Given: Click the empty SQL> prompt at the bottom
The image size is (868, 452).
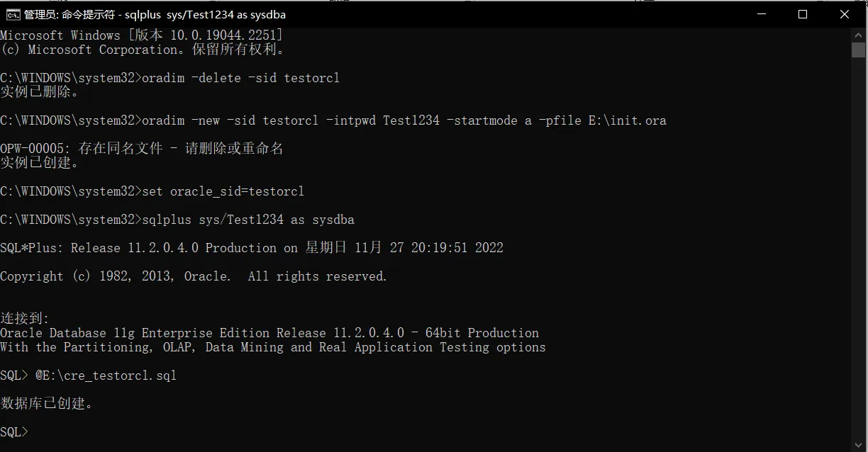Looking at the screenshot, I should [x=14, y=432].
